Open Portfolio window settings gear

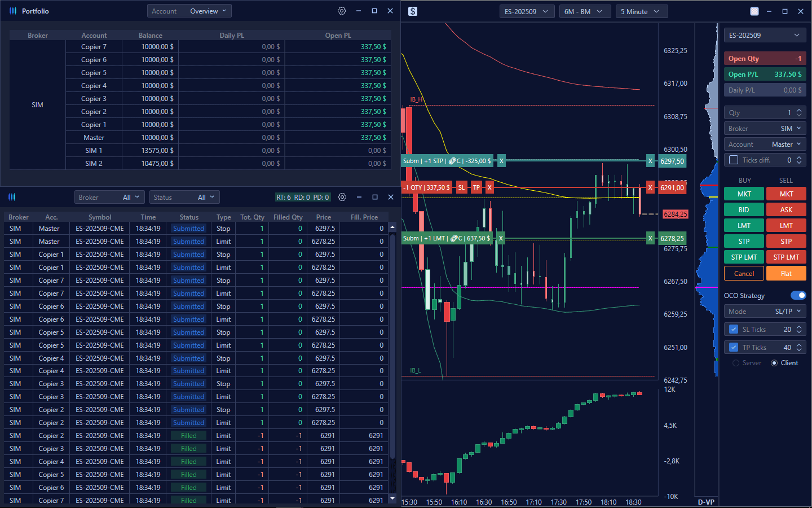click(342, 11)
